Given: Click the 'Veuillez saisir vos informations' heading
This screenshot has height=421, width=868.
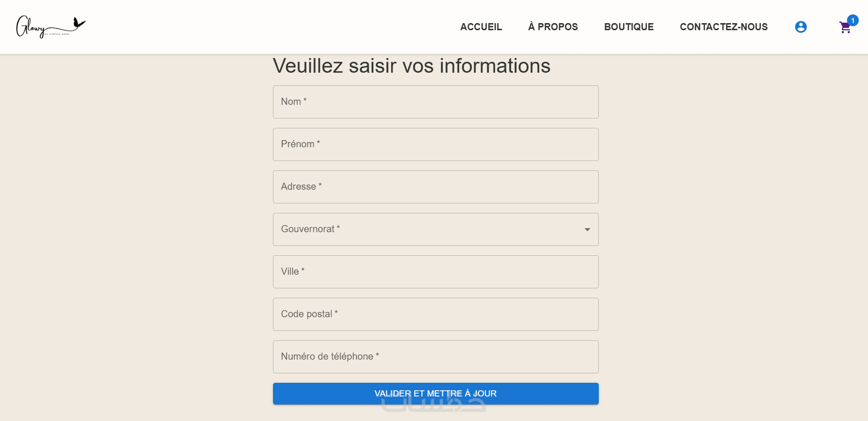Looking at the screenshot, I should (x=411, y=66).
